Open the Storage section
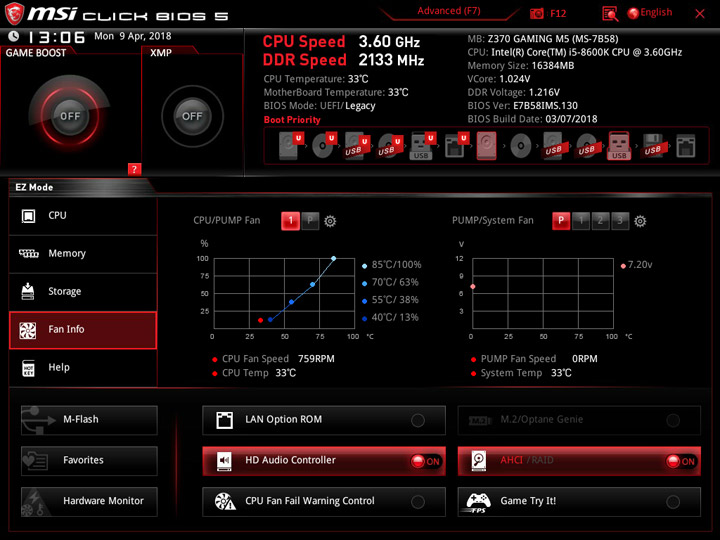Screen dimensions: 720x540 [x=83, y=292]
